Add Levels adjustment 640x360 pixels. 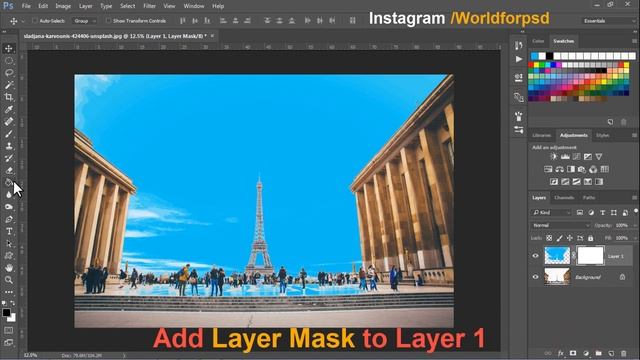click(x=565, y=157)
